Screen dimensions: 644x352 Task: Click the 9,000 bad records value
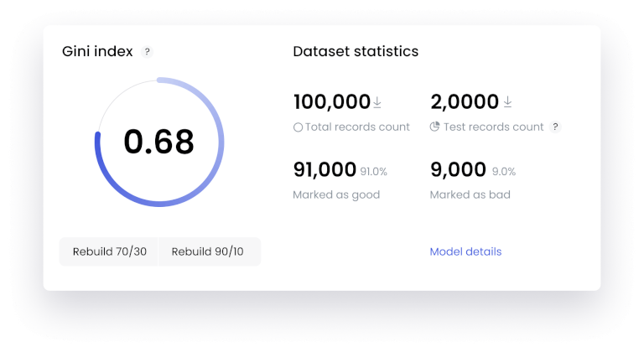(458, 170)
